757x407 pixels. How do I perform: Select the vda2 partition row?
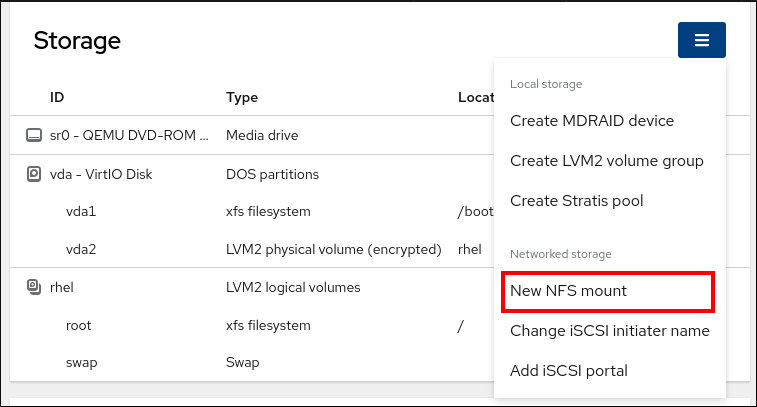[81, 249]
